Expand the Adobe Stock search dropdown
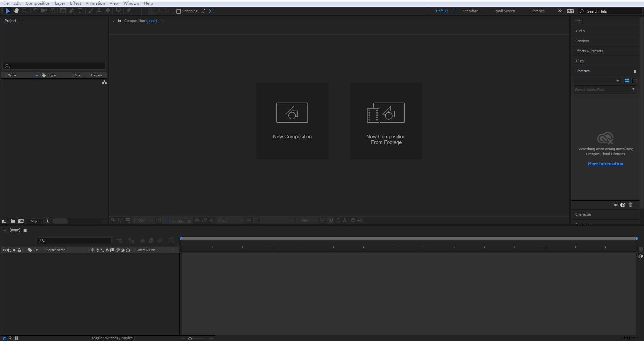 click(633, 89)
